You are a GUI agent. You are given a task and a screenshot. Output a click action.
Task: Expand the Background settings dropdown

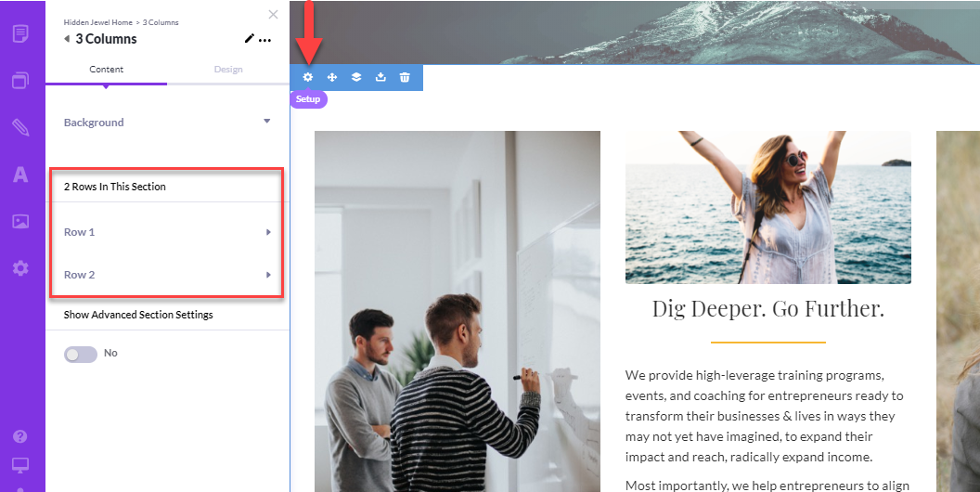pyautogui.click(x=167, y=122)
